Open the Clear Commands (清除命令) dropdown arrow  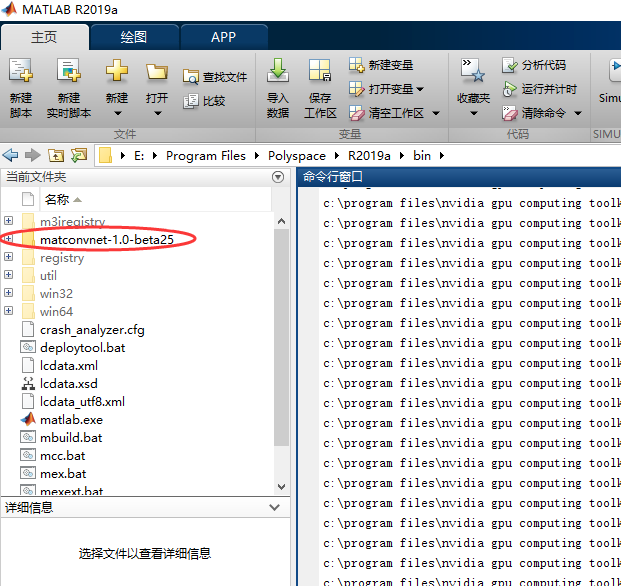coord(578,113)
